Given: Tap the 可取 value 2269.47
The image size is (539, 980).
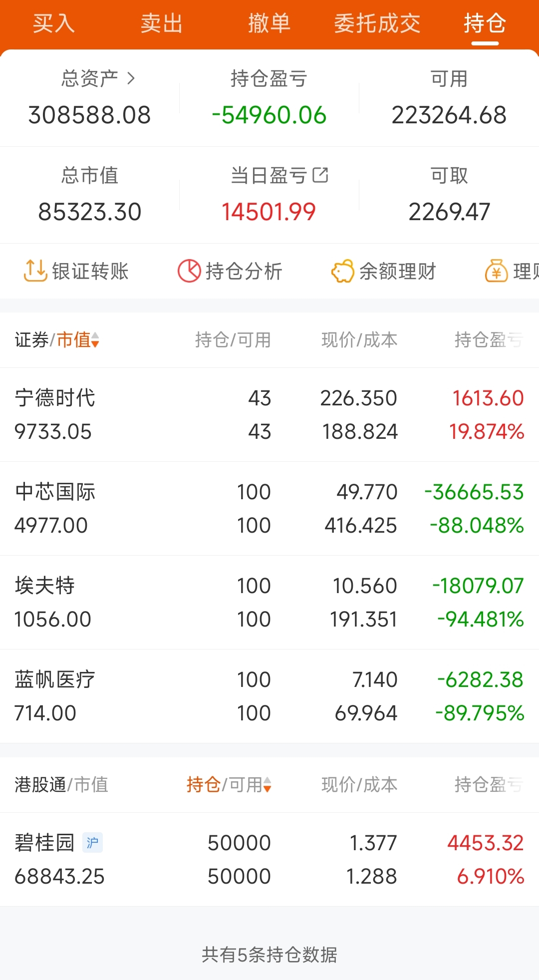Looking at the screenshot, I should click(x=449, y=212).
